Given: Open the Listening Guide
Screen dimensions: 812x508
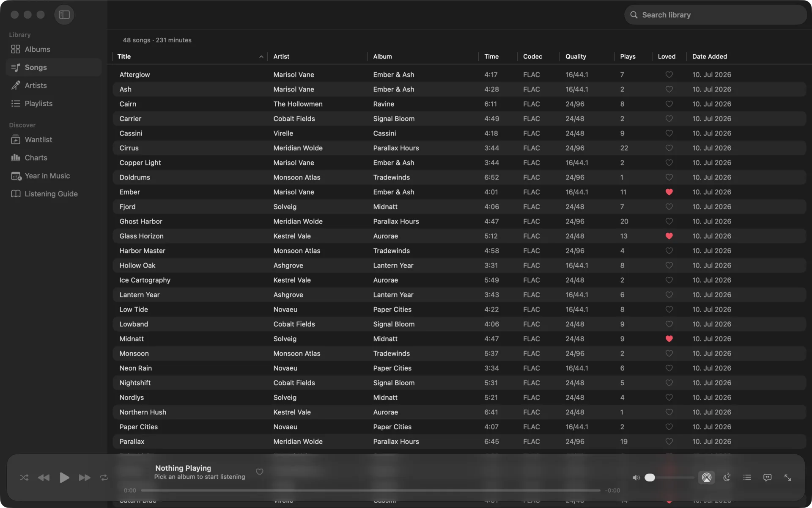Looking at the screenshot, I should [x=54, y=194].
